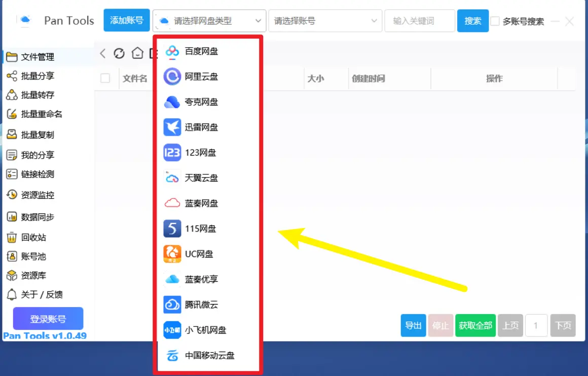588x376 pixels.
Task: Click the home icon above the file list
Action: tap(137, 53)
